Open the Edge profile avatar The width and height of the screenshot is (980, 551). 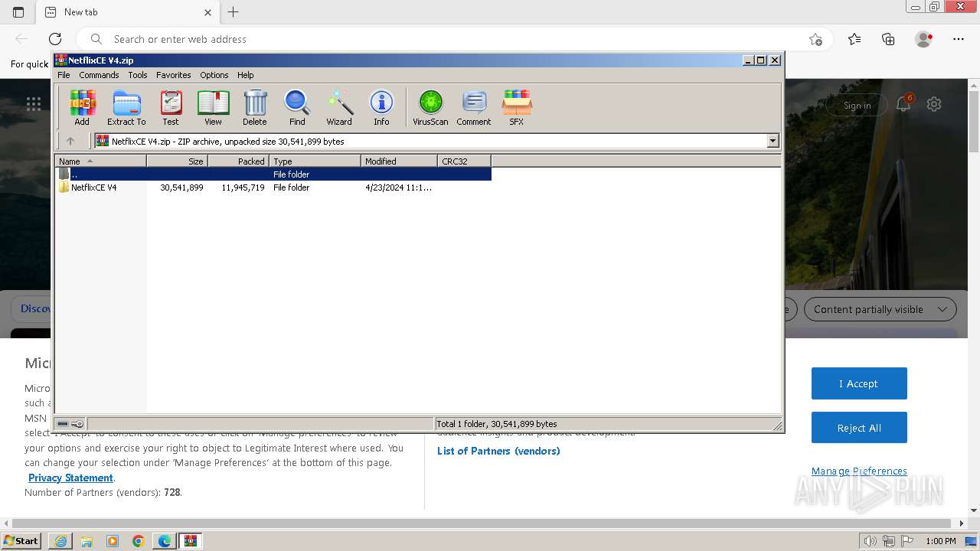923,39
